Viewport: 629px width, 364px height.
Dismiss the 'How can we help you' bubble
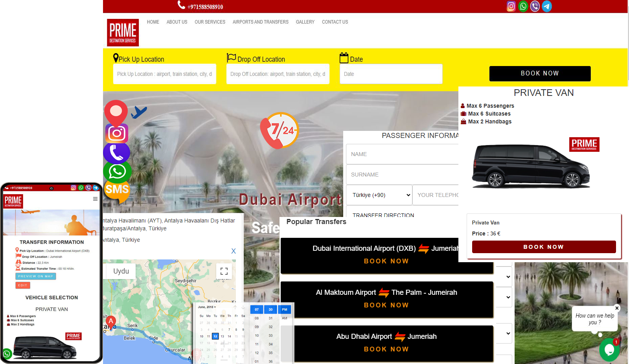(617, 308)
